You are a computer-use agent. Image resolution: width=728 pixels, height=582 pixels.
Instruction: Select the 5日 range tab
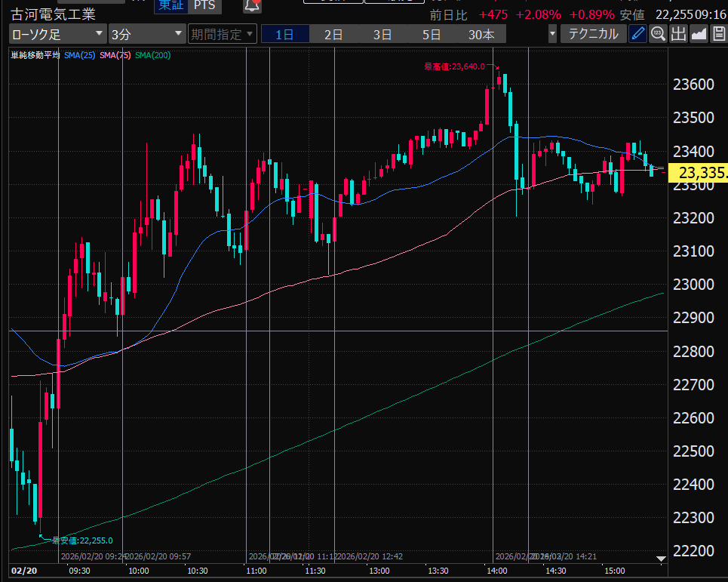(432, 34)
